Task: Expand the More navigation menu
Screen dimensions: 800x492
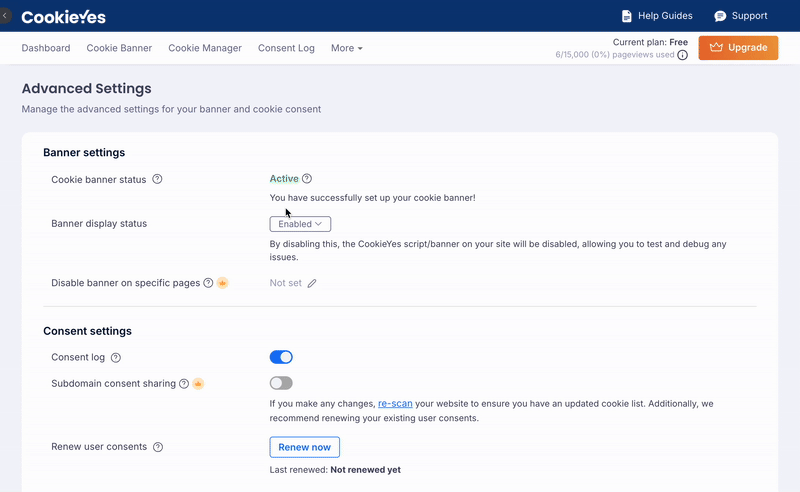Action: pyautogui.click(x=346, y=48)
